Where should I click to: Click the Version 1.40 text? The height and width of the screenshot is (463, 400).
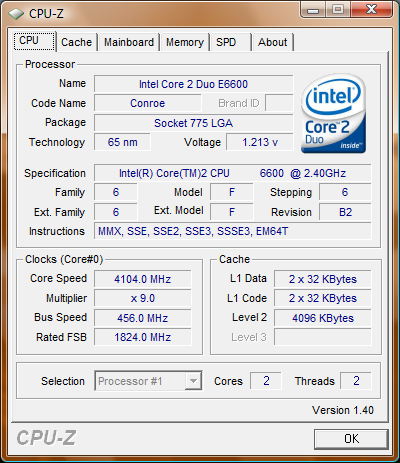(343, 410)
